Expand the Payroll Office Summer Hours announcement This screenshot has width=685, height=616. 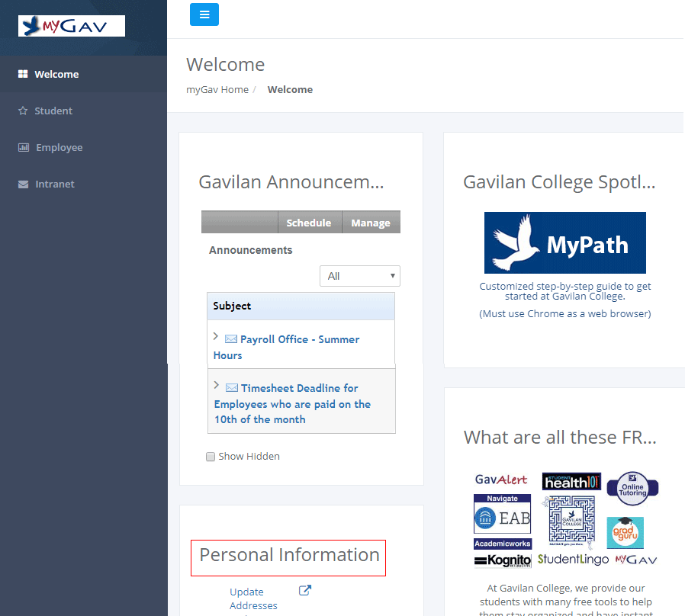tap(216, 336)
